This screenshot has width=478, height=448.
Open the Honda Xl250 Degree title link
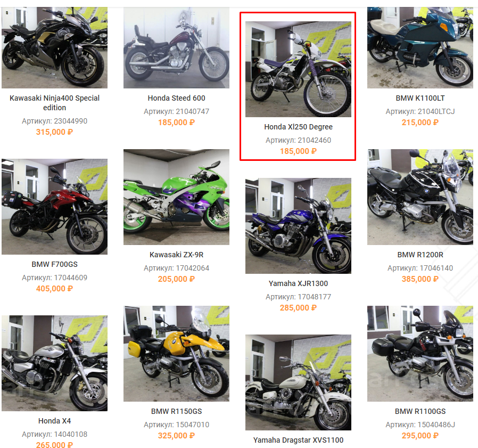pyautogui.click(x=298, y=127)
